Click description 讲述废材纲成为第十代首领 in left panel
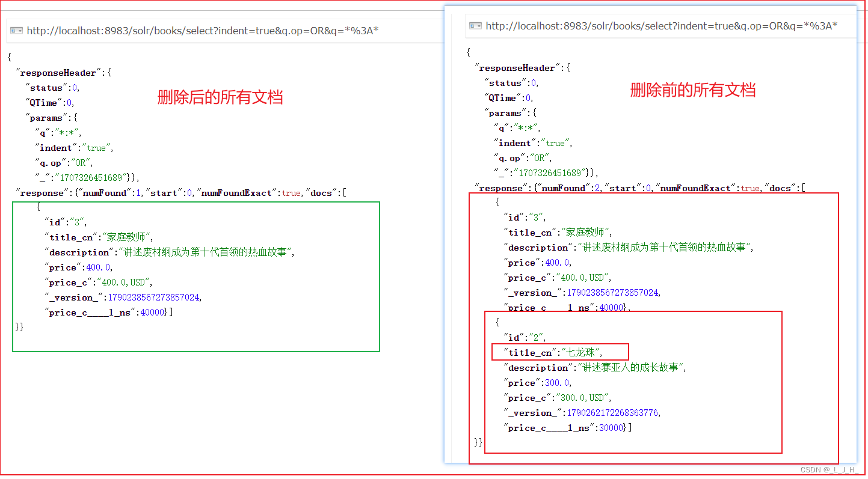Viewport: 868px width, 479px height. point(205,253)
